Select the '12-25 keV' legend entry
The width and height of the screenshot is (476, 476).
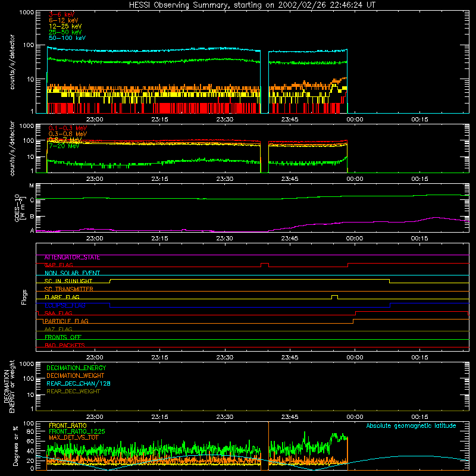tap(65, 26)
